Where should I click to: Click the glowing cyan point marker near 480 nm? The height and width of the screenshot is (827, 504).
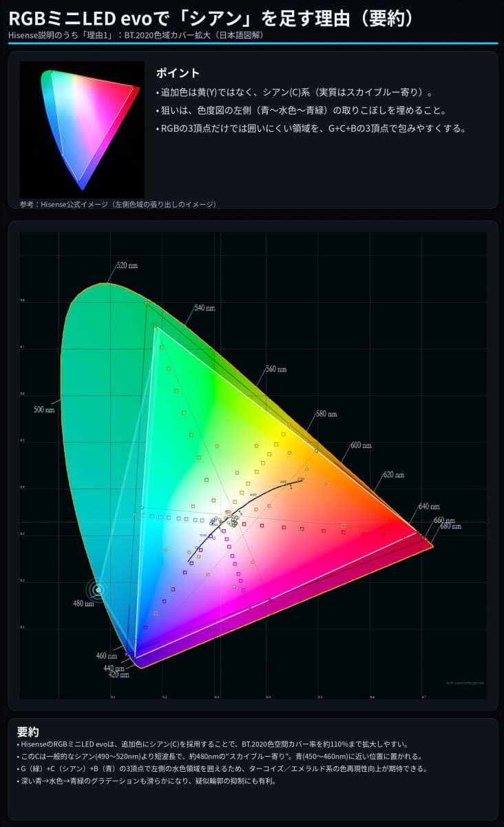click(98, 590)
